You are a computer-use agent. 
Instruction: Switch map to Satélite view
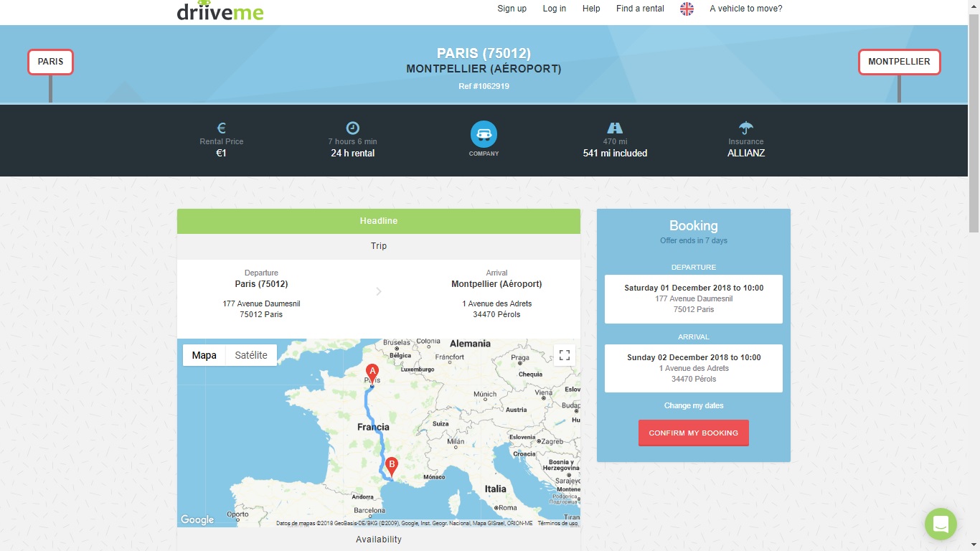pos(251,355)
